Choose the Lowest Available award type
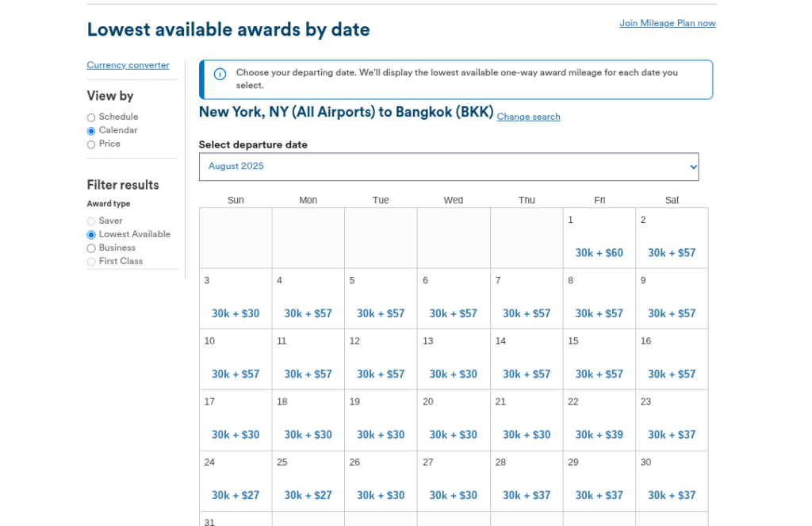The height and width of the screenshot is (526, 812). 91,235
